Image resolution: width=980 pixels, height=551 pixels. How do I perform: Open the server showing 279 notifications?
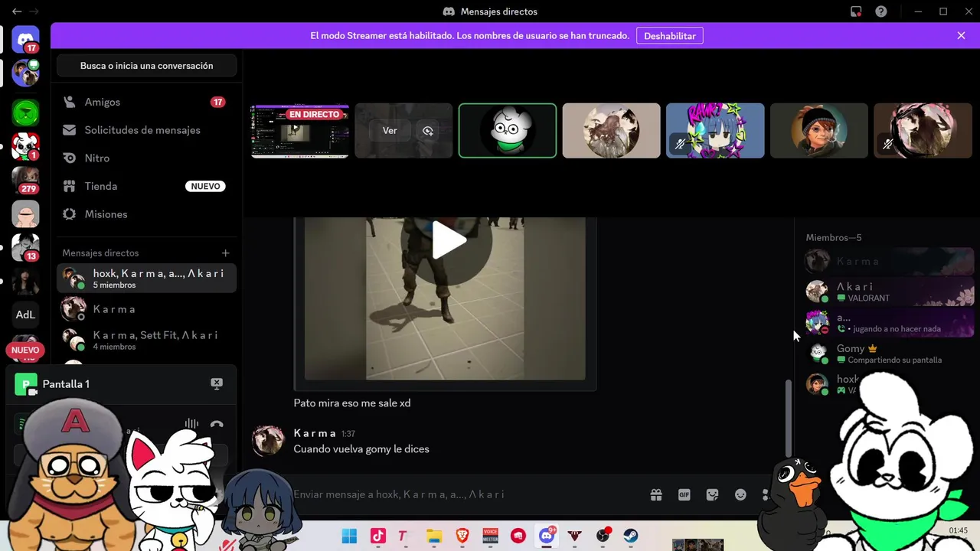coord(25,181)
